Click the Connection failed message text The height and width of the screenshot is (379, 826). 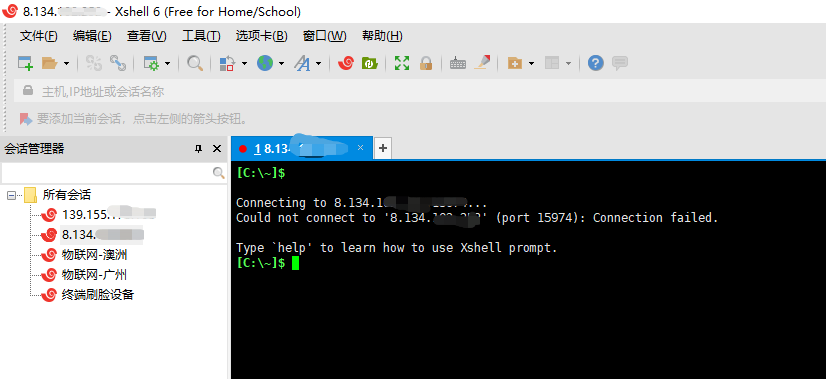655,218
